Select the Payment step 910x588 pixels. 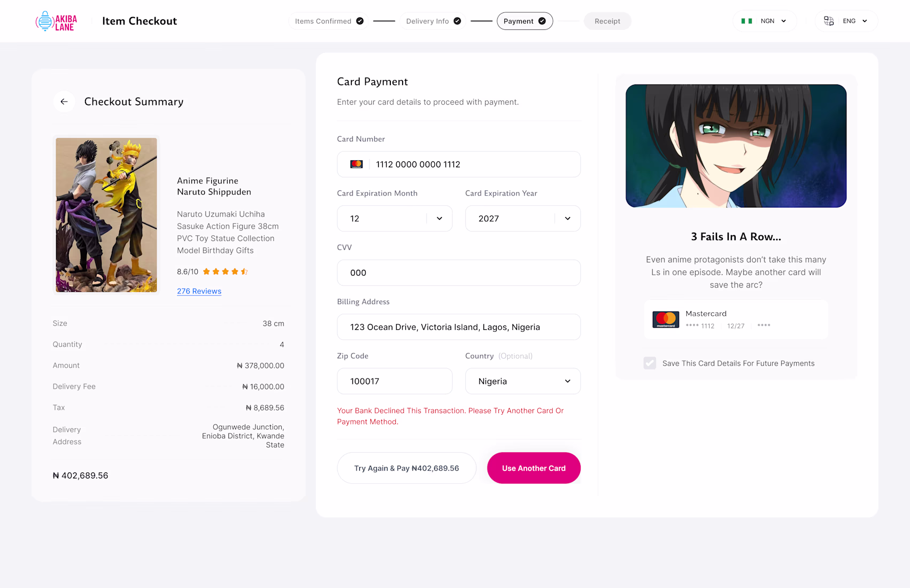click(525, 21)
